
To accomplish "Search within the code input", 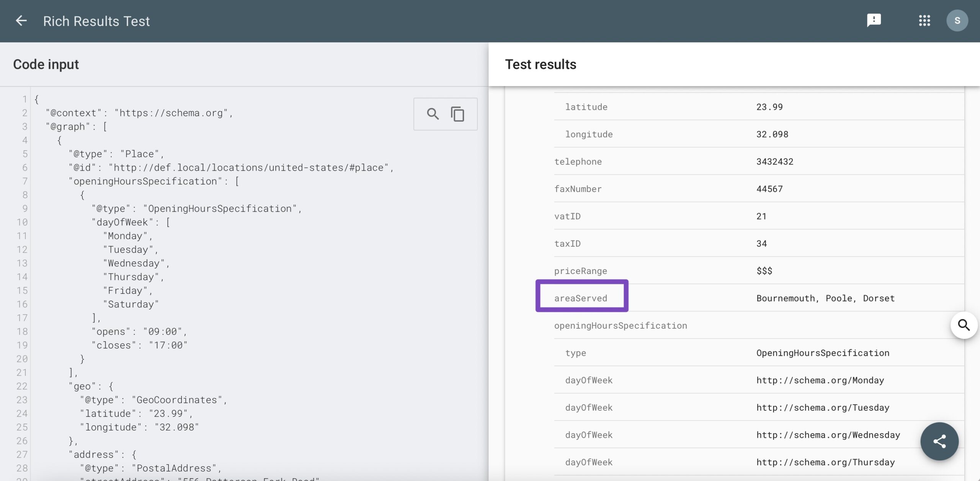I will tap(433, 114).
